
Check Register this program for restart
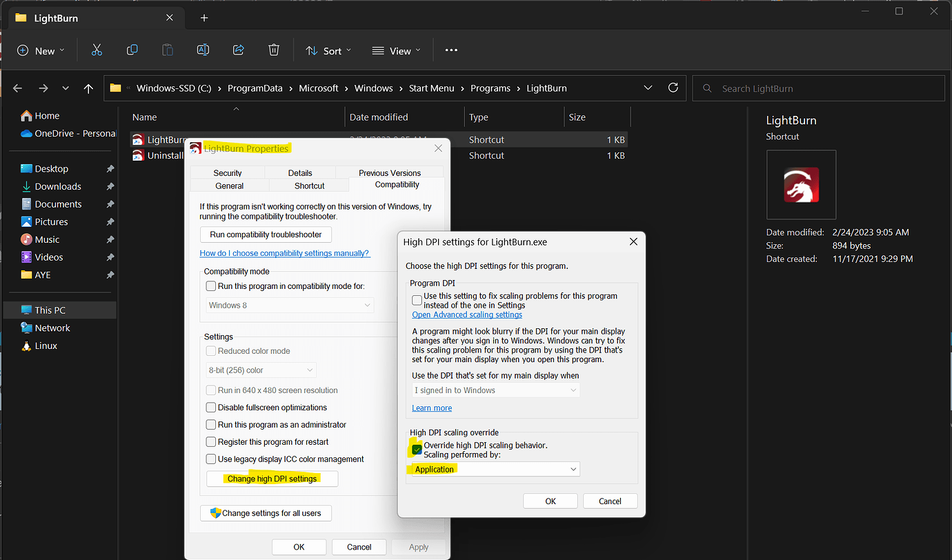(212, 442)
